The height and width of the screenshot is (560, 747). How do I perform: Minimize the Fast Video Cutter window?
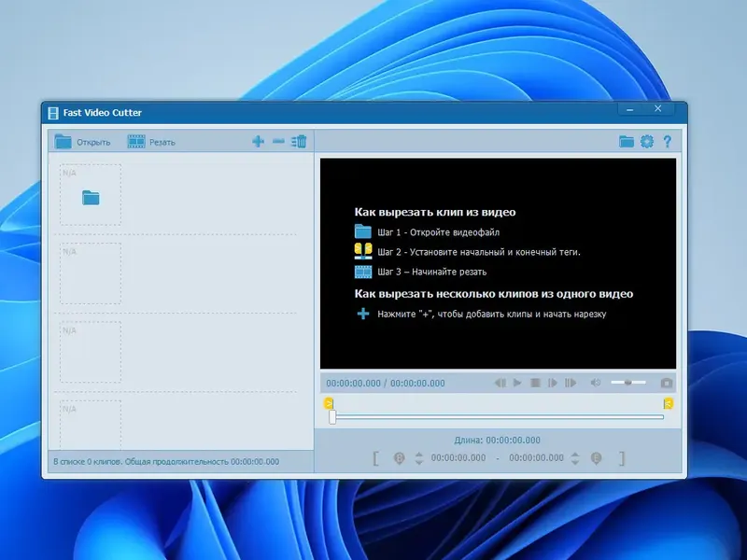click(x=629, y=109)
